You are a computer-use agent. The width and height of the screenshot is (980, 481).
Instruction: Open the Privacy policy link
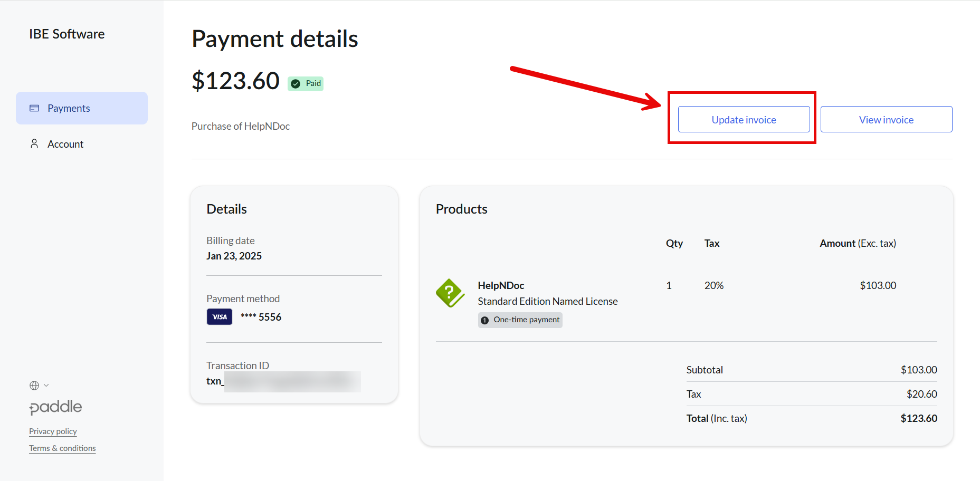53,431
